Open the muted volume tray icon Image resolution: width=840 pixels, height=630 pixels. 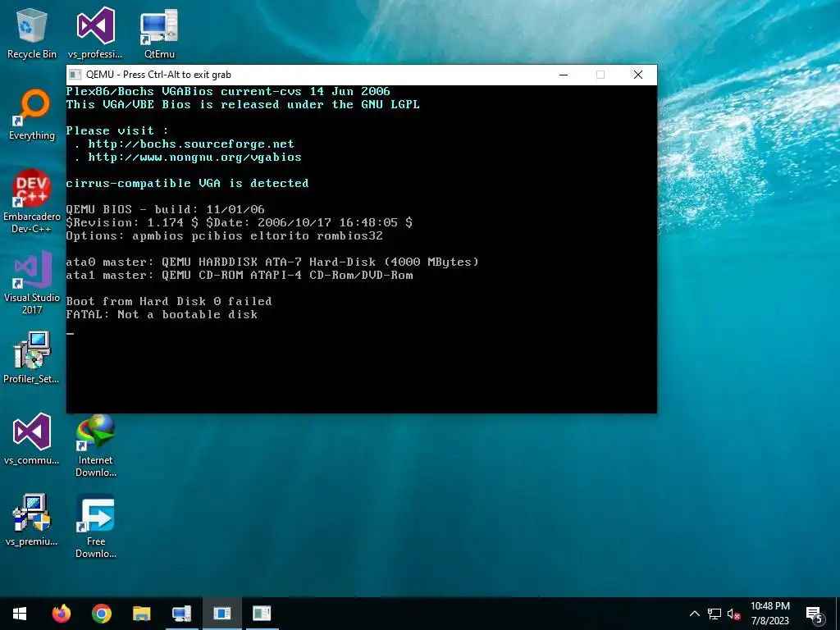[734, 614]
